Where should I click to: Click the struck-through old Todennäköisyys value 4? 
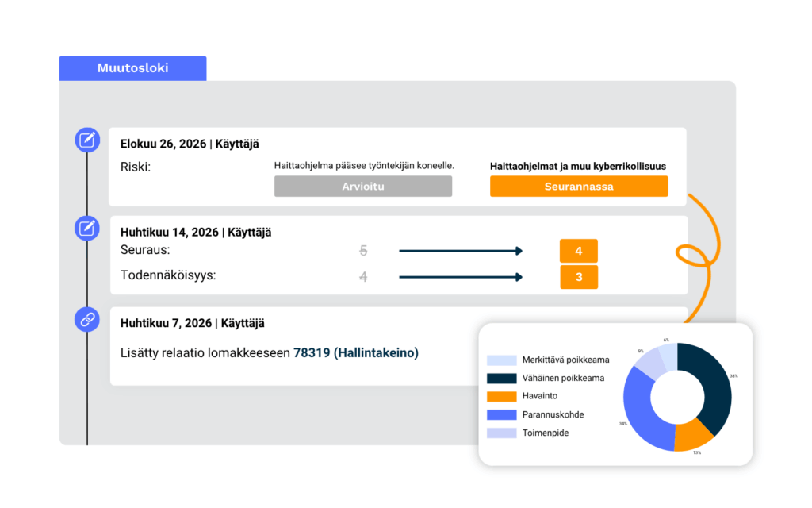[363, 277]
